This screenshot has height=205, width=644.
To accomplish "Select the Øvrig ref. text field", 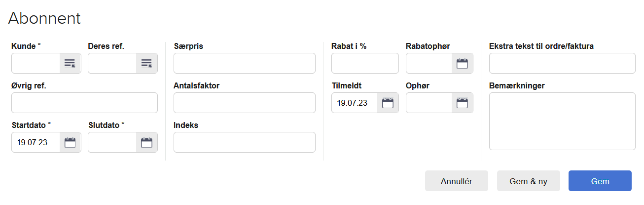I will 84,103.
